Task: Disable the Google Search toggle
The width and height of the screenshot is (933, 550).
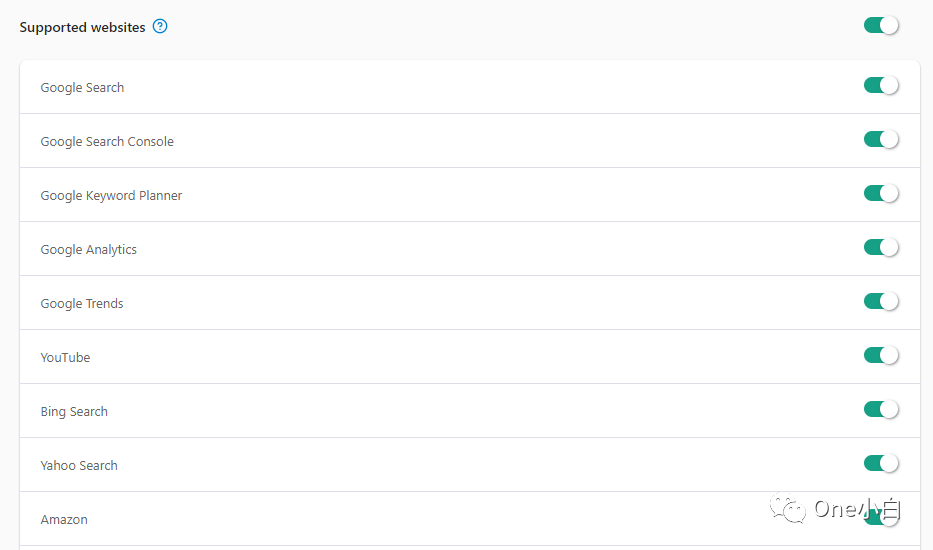Action: [881, 85]
